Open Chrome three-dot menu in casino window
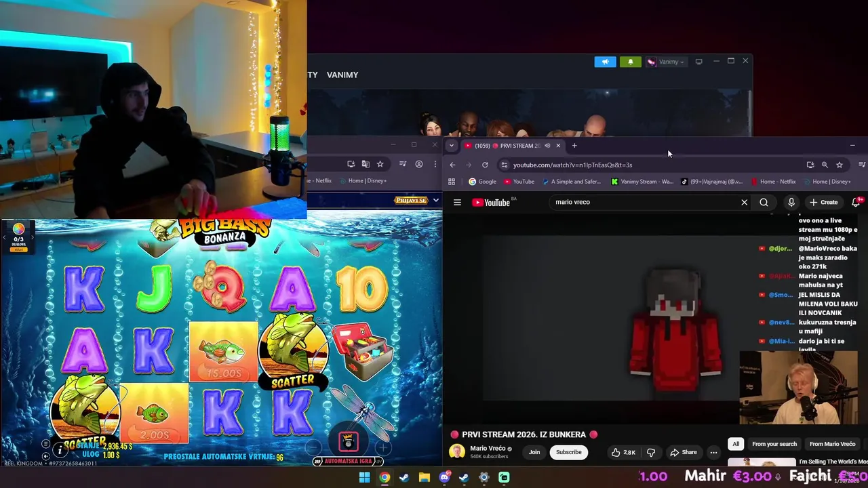This screenshot has height=488, width=868. tap(435, 164)
